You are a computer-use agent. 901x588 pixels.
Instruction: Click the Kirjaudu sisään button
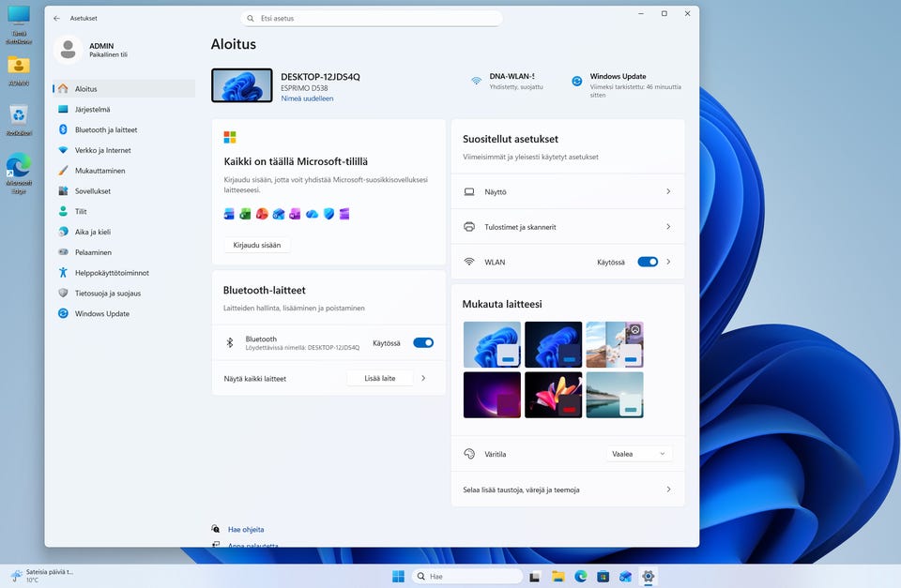(x=256, y=245)
